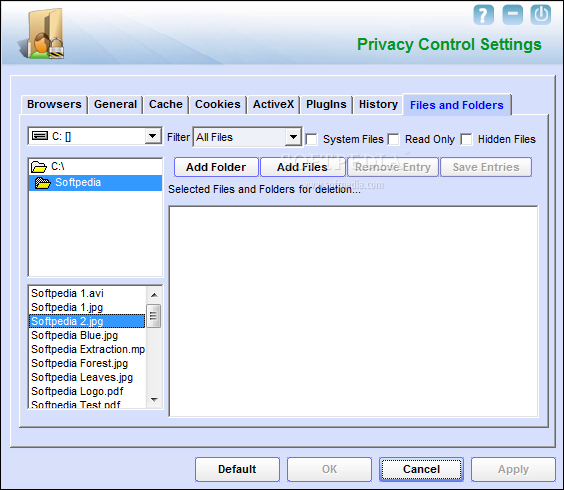Screen dimensions: 564x490
Task: Click the folder with padlock logo icon
Action: 42,34
